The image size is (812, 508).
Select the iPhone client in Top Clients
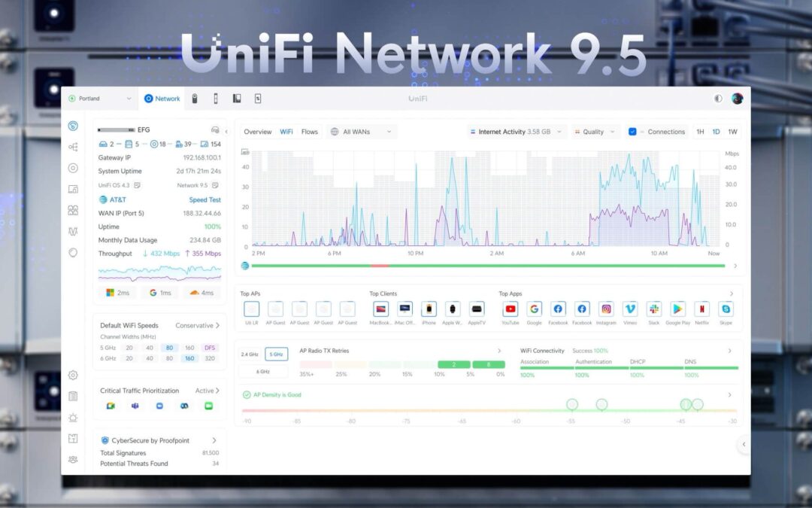[429, 309]
